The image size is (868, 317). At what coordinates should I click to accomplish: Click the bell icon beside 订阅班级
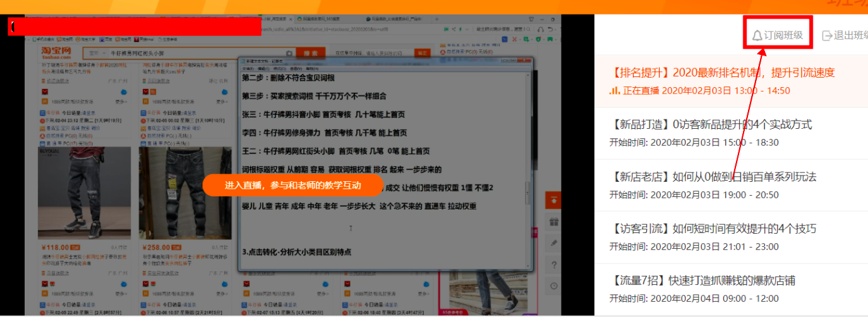(x=757, y=35)
